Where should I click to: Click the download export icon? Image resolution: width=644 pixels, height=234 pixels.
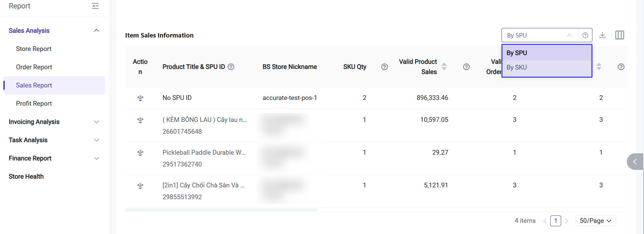pyautogui.click(x=603, y=35)
